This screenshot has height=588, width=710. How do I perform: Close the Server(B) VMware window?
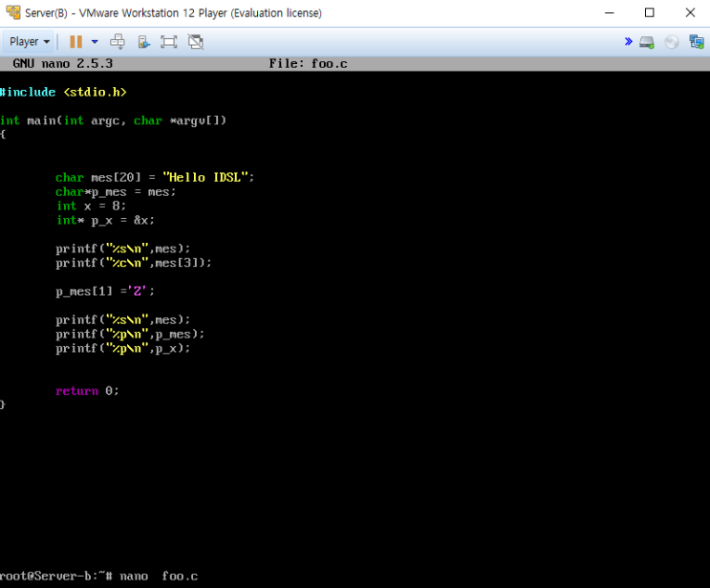pos(690,13)
